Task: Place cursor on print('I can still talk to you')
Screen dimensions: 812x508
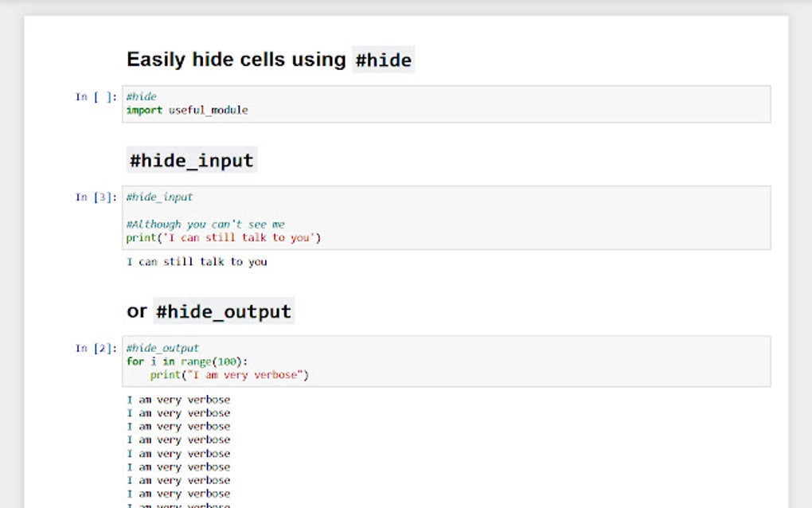Action: click(223, 237)
